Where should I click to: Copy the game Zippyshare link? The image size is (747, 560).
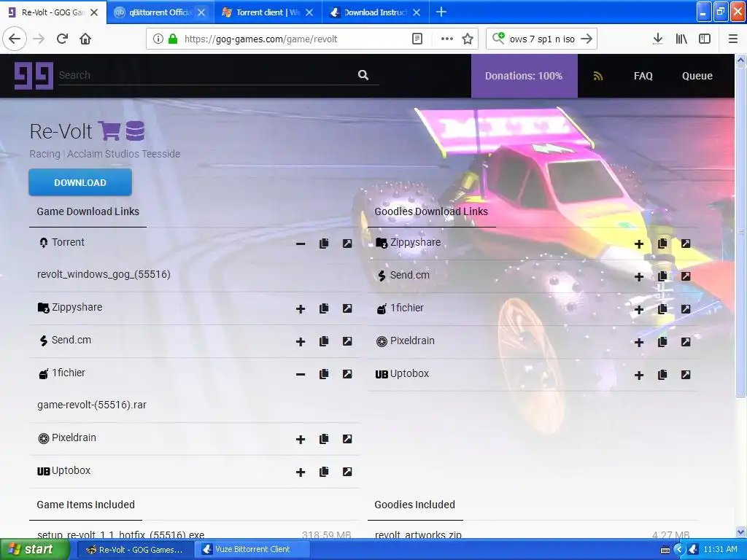click(324, 308)
